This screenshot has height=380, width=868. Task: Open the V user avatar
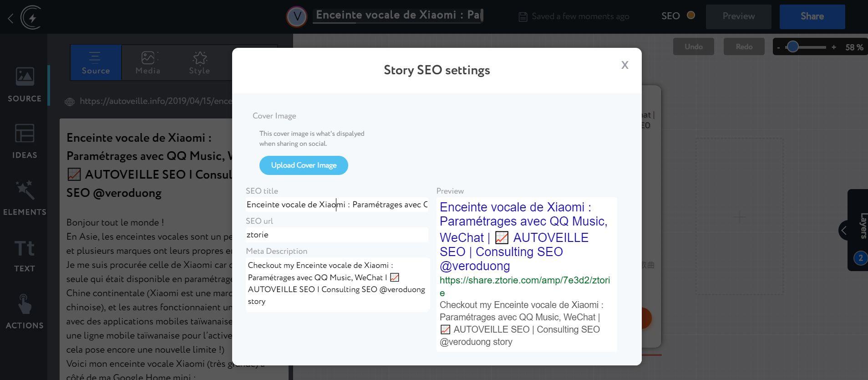297,17
